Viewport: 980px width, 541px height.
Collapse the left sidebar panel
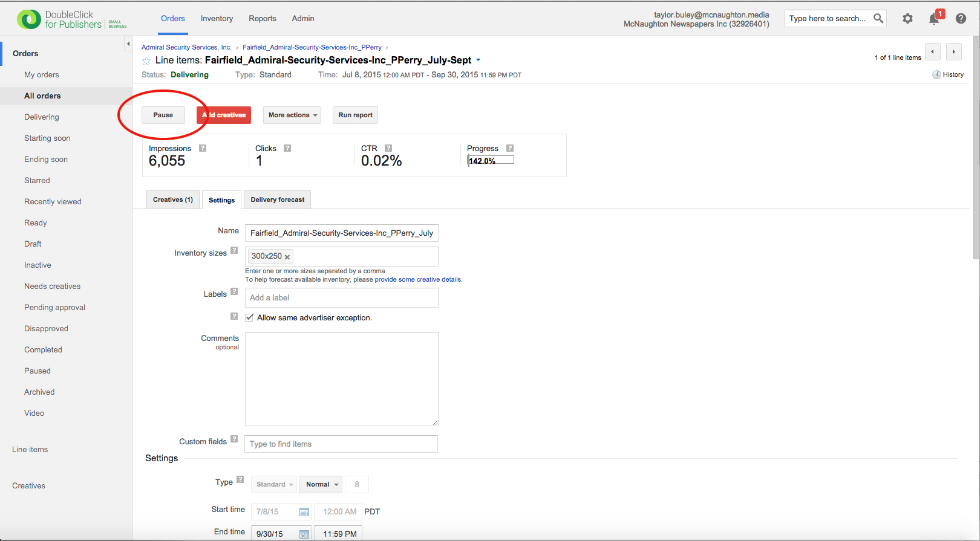tap(128, 44)
